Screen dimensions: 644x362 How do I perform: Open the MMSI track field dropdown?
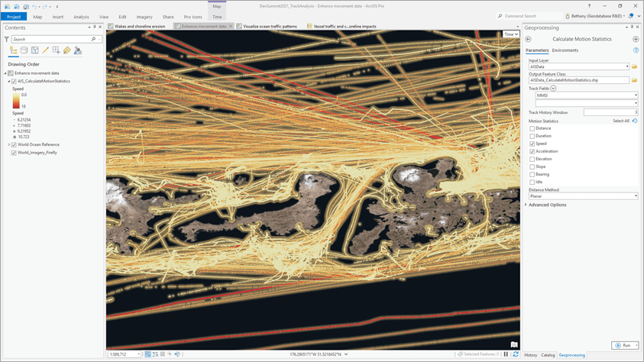click(x=587, y=95)
